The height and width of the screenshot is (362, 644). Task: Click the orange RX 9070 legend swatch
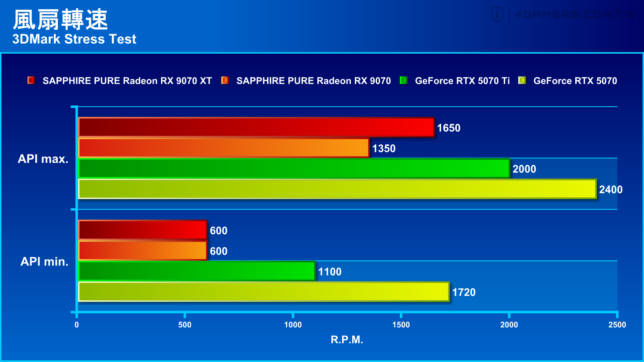click(x=225, y=80)
